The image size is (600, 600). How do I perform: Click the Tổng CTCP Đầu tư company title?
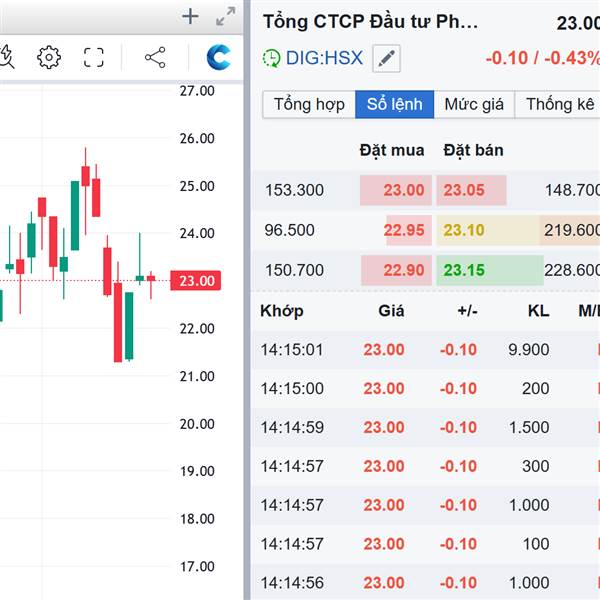370,22
